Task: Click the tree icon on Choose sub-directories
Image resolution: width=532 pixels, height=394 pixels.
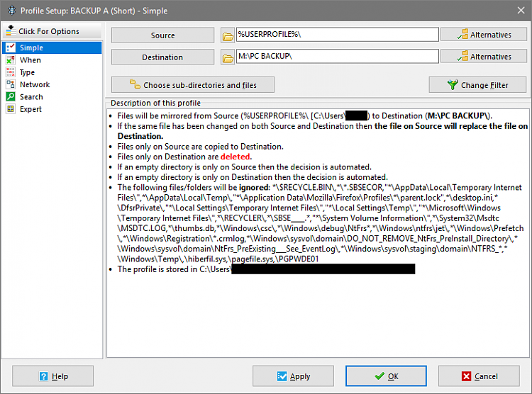Action: (135, 84)
